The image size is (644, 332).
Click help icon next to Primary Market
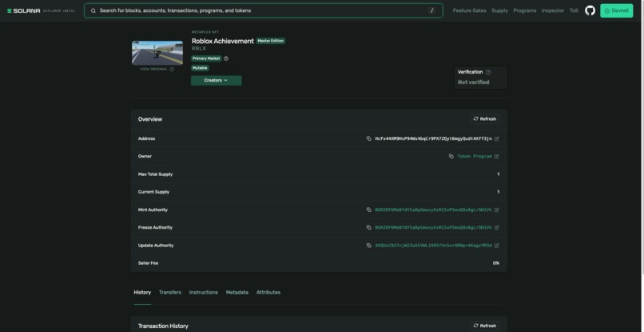[x=226, y=58]
